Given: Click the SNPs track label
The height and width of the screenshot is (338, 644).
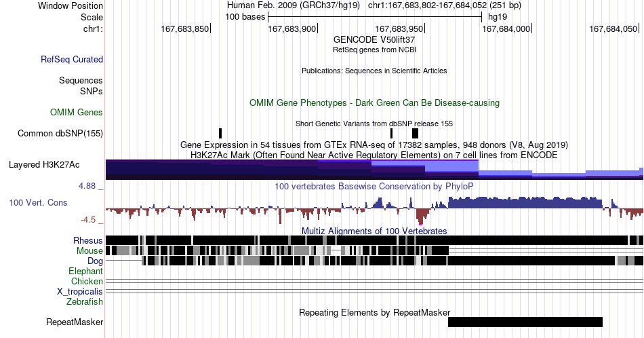Looking at the screenshot, I should point(92,91).
